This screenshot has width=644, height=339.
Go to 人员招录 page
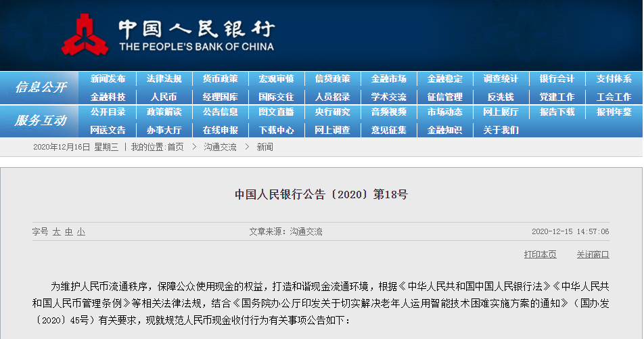tap(332, 97)
